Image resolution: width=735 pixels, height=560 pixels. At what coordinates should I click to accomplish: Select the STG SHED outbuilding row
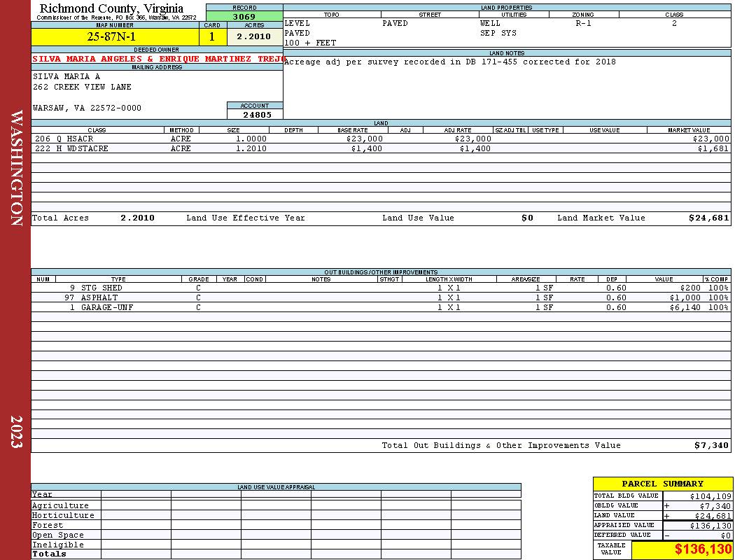[x=381, y=288]
